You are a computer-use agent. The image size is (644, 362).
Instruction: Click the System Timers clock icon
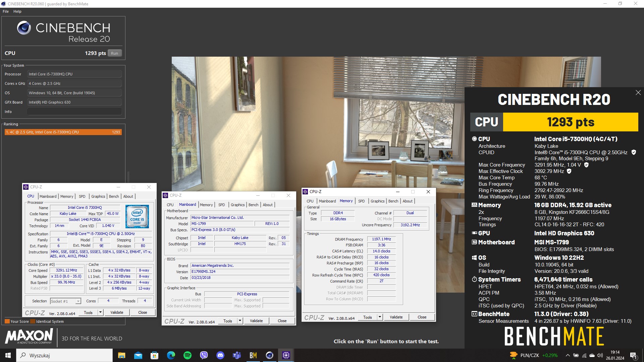point(474,280)
